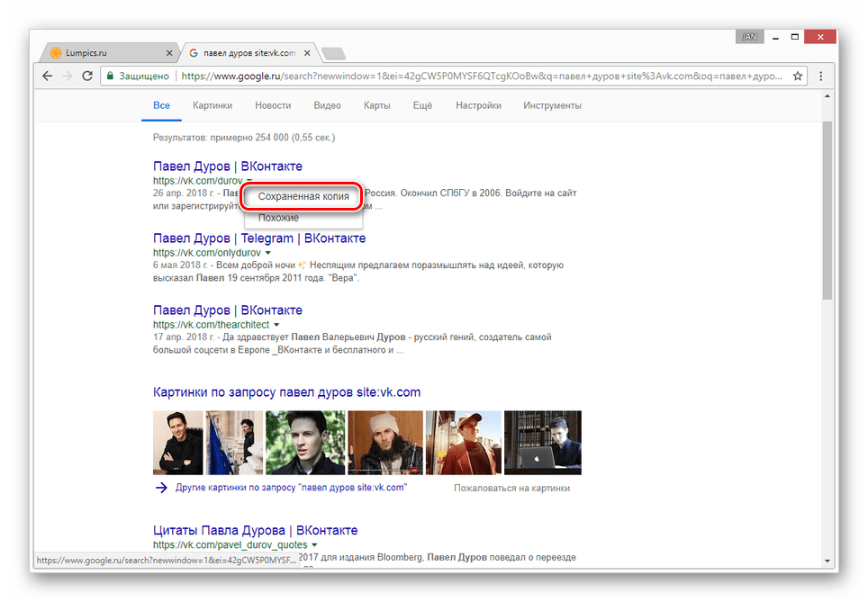Expand dropdown arrow next to vk.com/thearchitect
868x602 pixels.
coord(276,325)
